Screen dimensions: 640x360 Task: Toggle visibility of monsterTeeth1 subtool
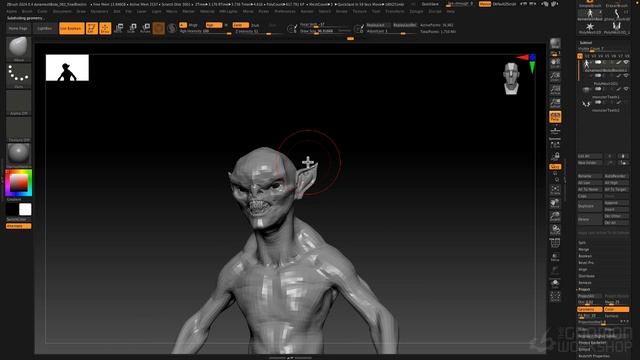click(626, 89)
